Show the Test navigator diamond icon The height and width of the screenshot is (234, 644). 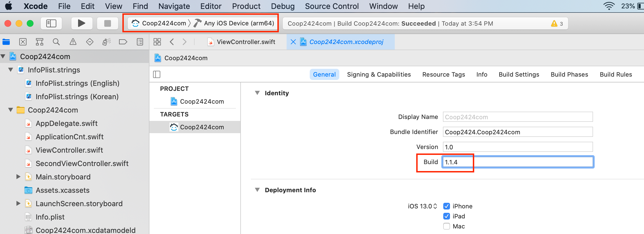pos(90,42)
